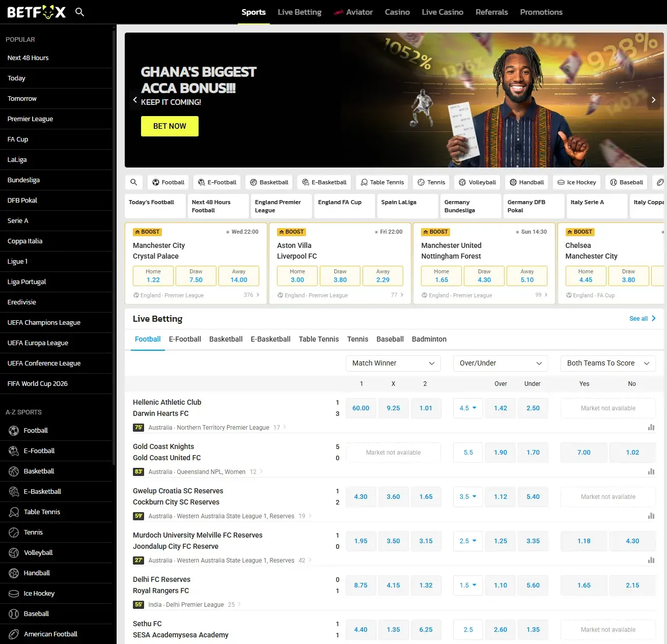Open Premier League in Popular sidebar
Image resolution: width=667 pixels, height=644 pixels.
(x=55, y=119)
